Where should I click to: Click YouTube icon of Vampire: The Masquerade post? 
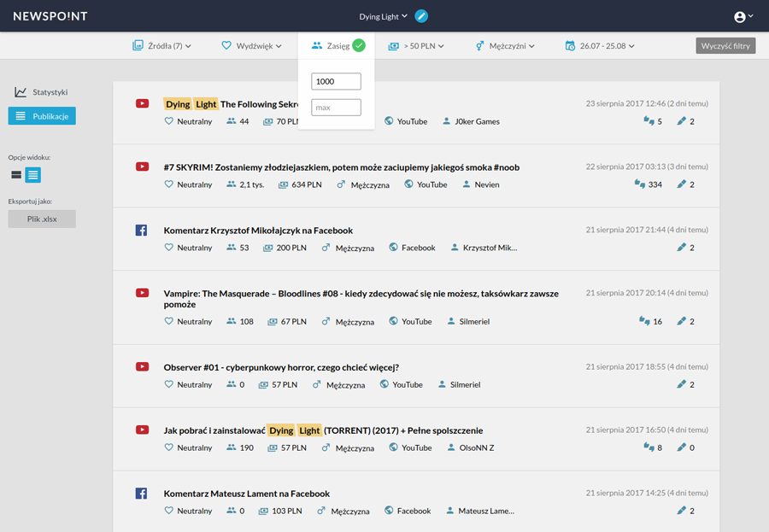tap(142, 293)
